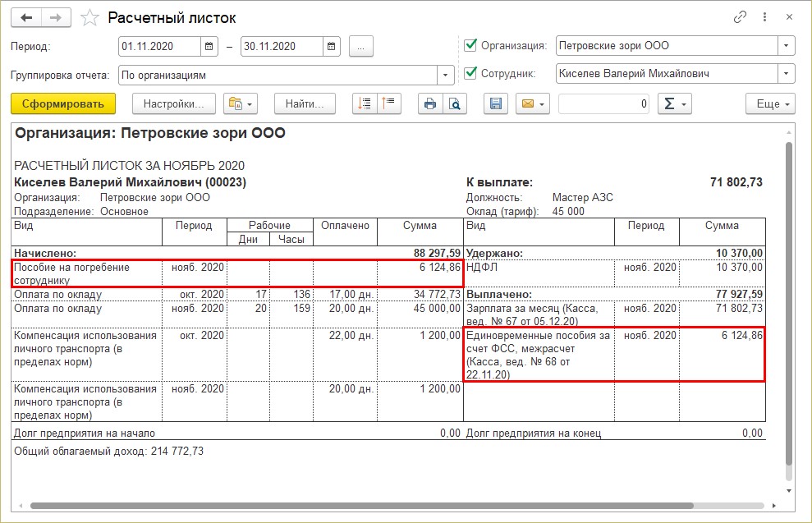This screenshot has height=523, width=812.
Task: Close the Расчетный листок window
Action: pyautogui.click(x=789, y=17)
